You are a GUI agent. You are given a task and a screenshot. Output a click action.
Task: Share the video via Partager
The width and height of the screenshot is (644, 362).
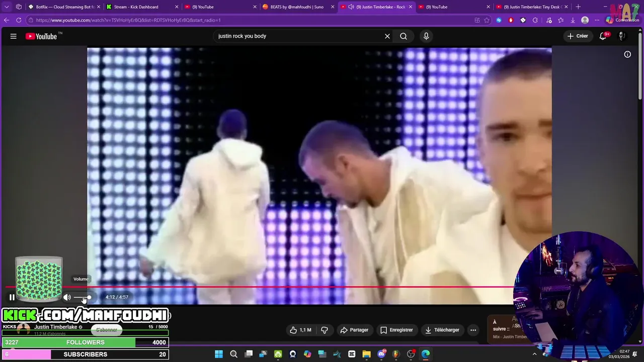[x=355, y=330]
